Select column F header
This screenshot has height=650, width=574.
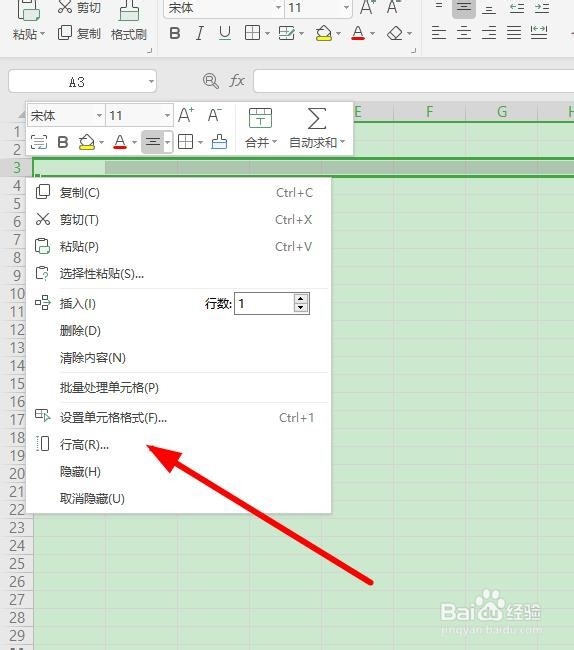coord(429,112)
